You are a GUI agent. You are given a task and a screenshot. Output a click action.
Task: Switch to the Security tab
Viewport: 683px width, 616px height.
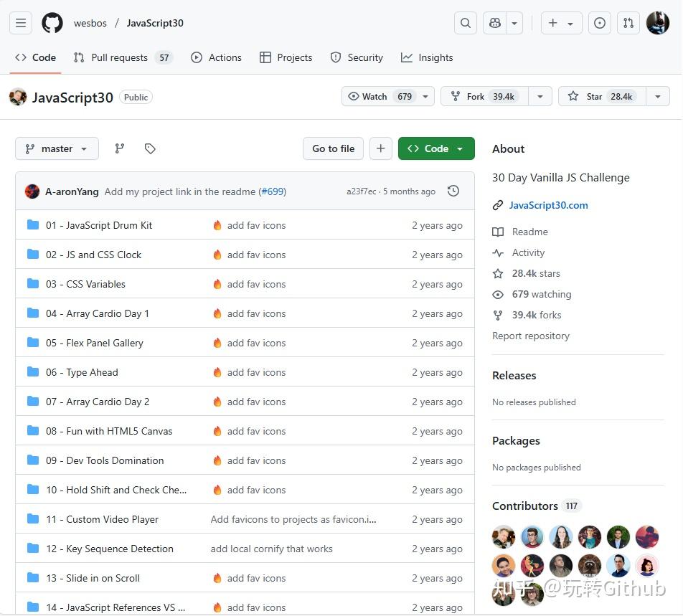[357, 57]
